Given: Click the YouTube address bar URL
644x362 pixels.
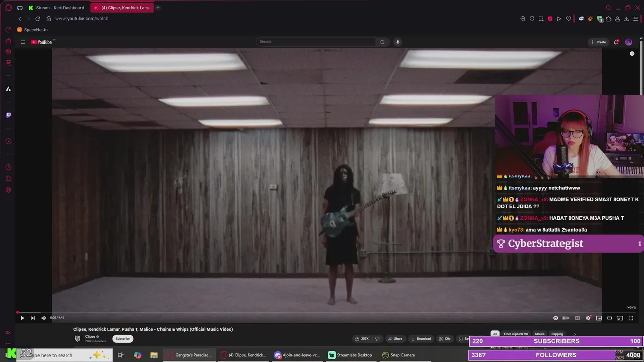Looking at the screenshot, I should pos(82,19).
